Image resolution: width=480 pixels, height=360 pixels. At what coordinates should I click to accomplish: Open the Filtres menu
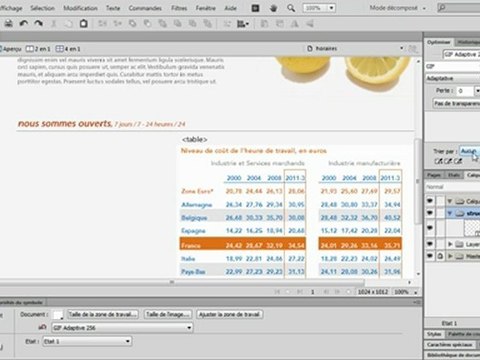pyautogui.click(x=179, y=8)
